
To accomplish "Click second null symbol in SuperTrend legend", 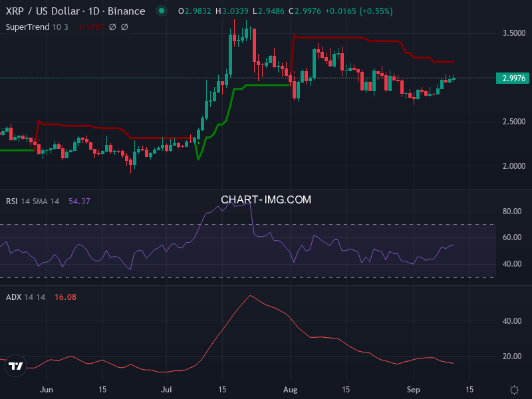I will coord(124,27).
